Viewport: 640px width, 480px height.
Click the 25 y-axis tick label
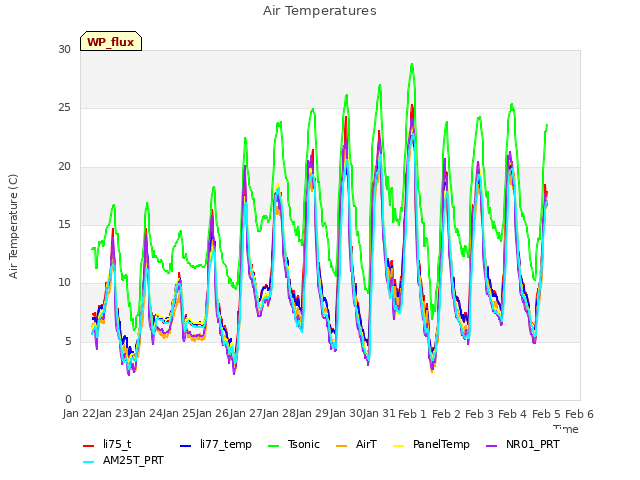[x=64, y=108]
